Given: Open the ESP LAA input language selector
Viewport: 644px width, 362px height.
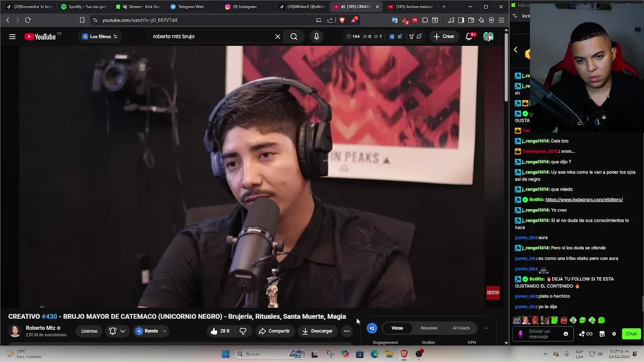Looking at the screenshot, I should pos(580,354).
